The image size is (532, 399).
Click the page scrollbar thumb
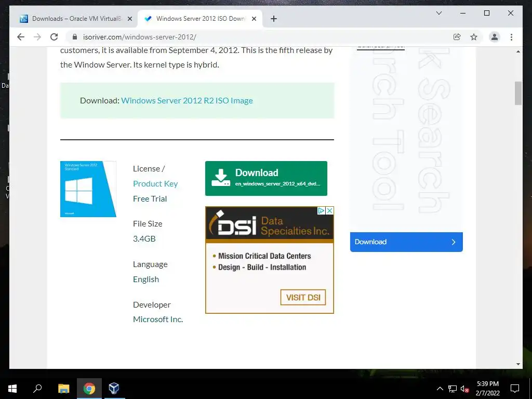point(518,93)
